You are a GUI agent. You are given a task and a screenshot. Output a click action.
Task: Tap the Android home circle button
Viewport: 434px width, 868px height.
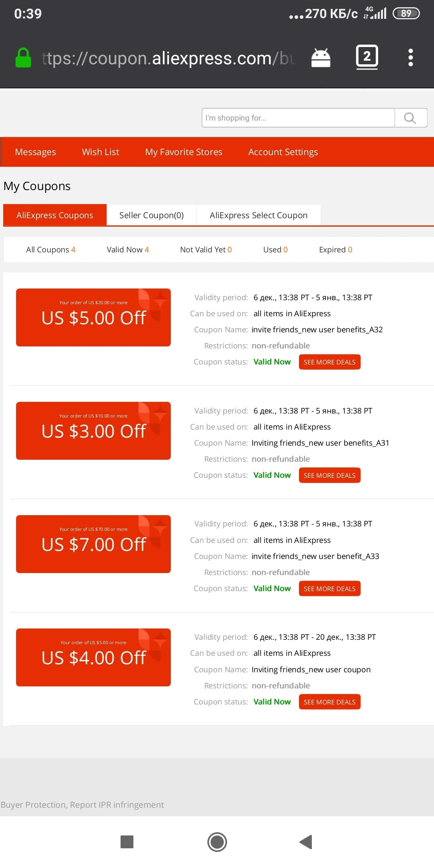[217, 841]
